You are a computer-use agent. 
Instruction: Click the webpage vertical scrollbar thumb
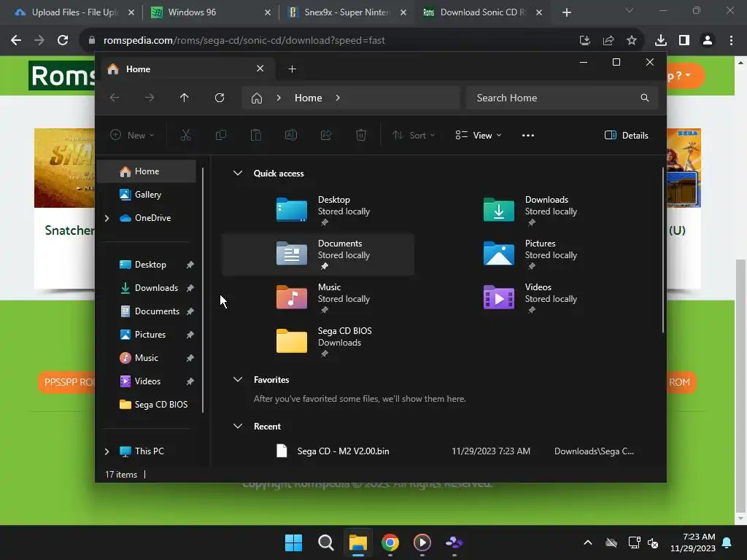coord(740,385)
